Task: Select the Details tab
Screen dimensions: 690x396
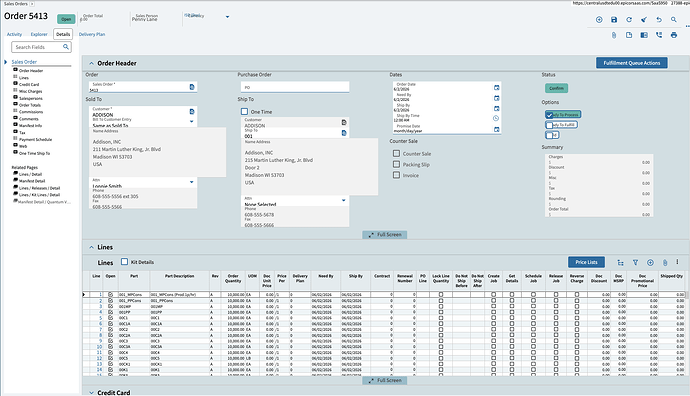Action: tap(63, 34)
